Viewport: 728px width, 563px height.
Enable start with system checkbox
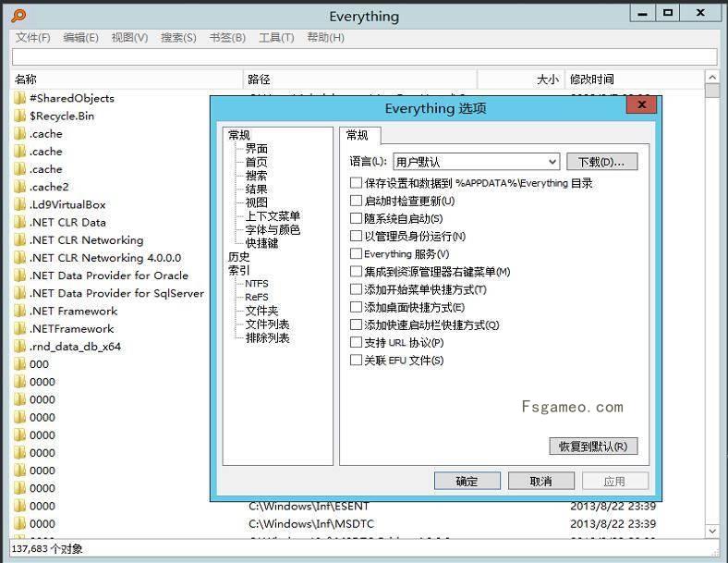tap(356, 218)
